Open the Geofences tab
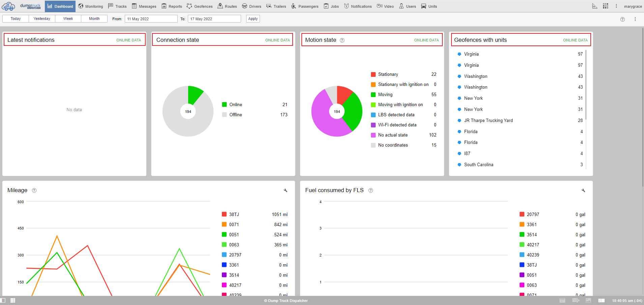Screen dimensions: 644x305 [x=200, y=6]
